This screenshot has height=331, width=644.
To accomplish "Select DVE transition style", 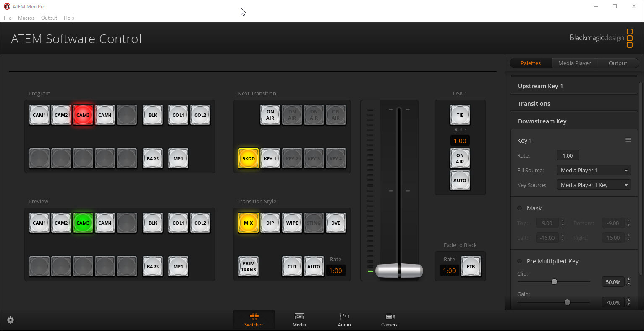I will [336, 223].
